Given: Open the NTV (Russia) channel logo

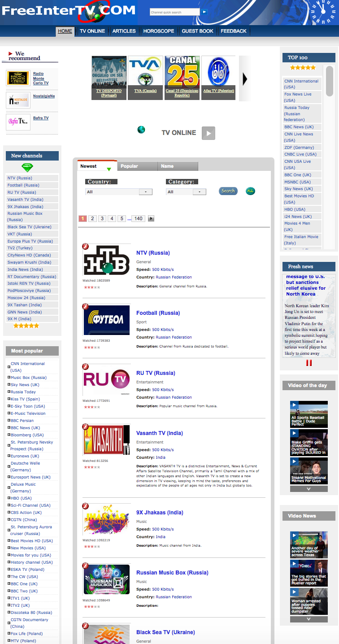Looking at the screenshot, I should (x=107, y=261).
